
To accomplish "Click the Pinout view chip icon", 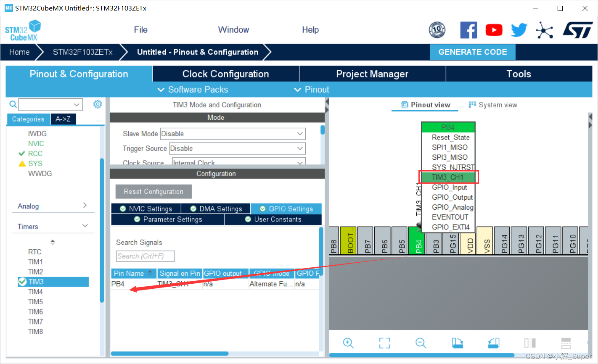I will pos(405,105).
